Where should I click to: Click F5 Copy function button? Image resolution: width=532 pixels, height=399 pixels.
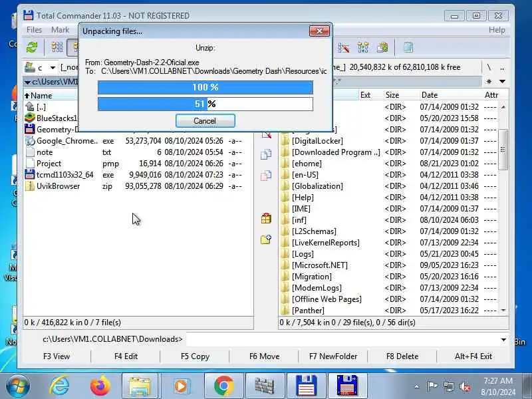tap(195, 356)
